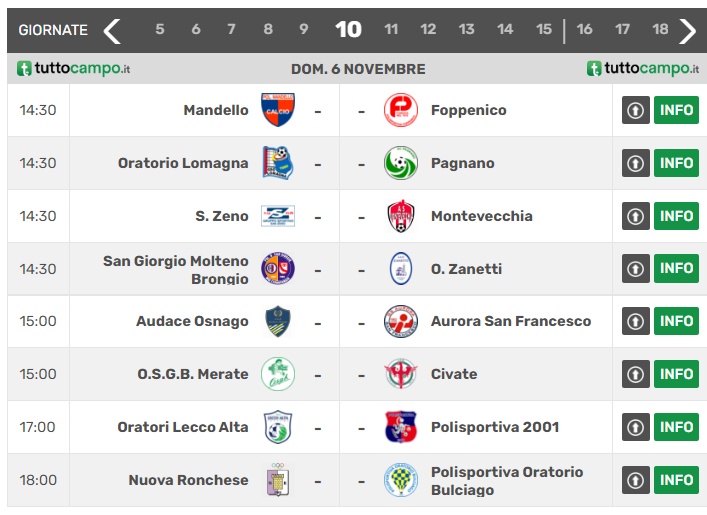Select matchday 11 tab
The image size is (707, 515).
point(391,30)
